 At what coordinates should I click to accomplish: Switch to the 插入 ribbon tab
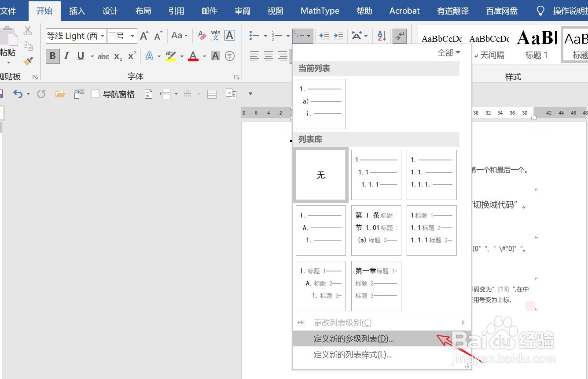click(77, 11)
